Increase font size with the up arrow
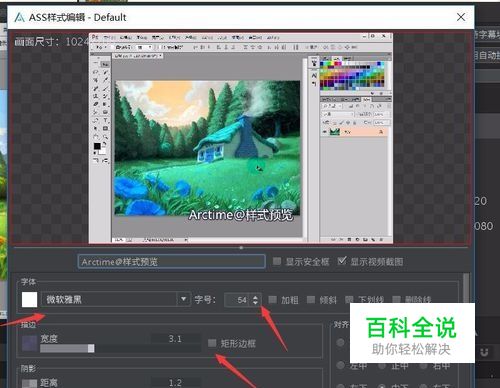Screen dimensions: 500x388 tap(255, 297)
